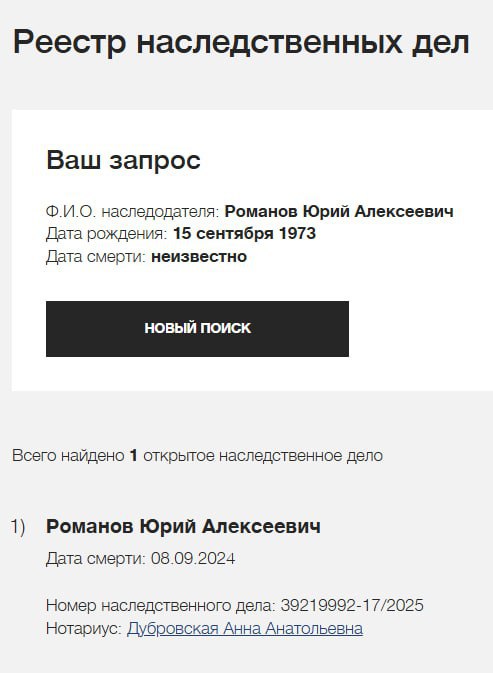Click the открытое наследственное дело text
Image resolution: width=493 pixels, height=673 pixels.
point(263,456)
